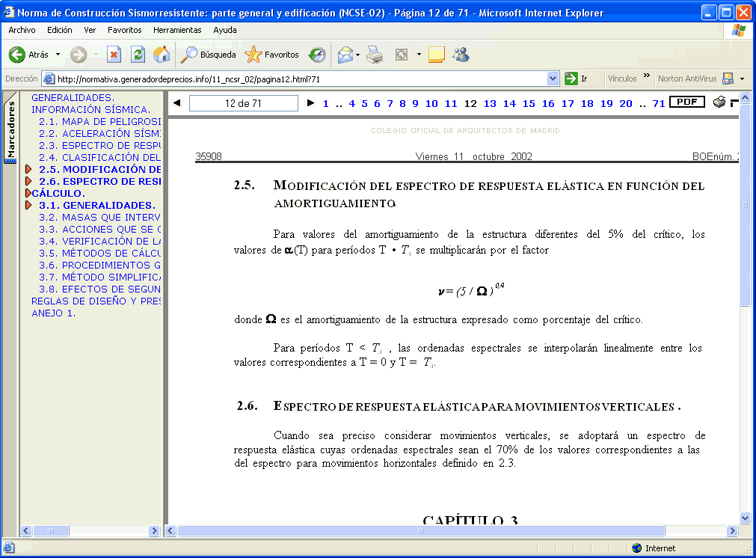
Task: Click the Norton AntiVirus toolbar icon
Action: [728, 78]
